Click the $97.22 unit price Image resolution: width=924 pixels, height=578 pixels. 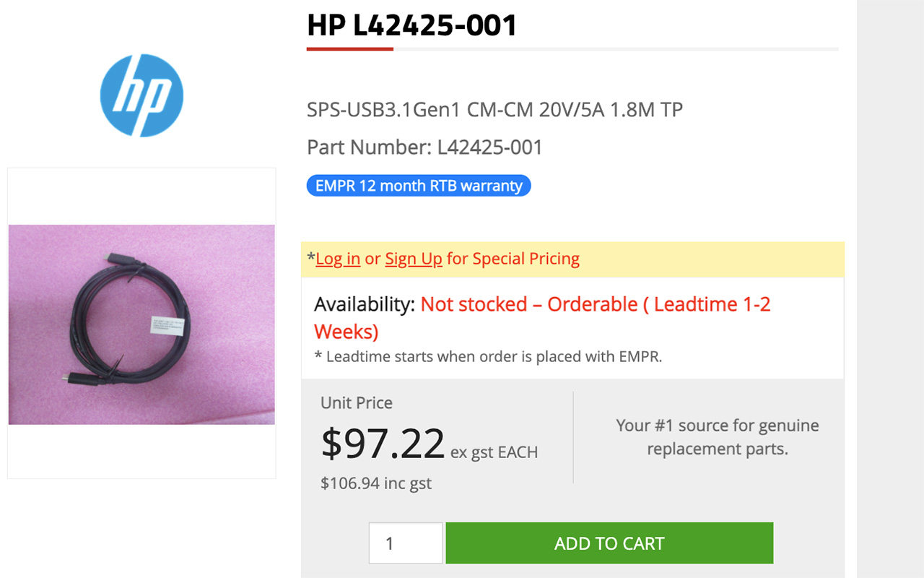(383, 443)
